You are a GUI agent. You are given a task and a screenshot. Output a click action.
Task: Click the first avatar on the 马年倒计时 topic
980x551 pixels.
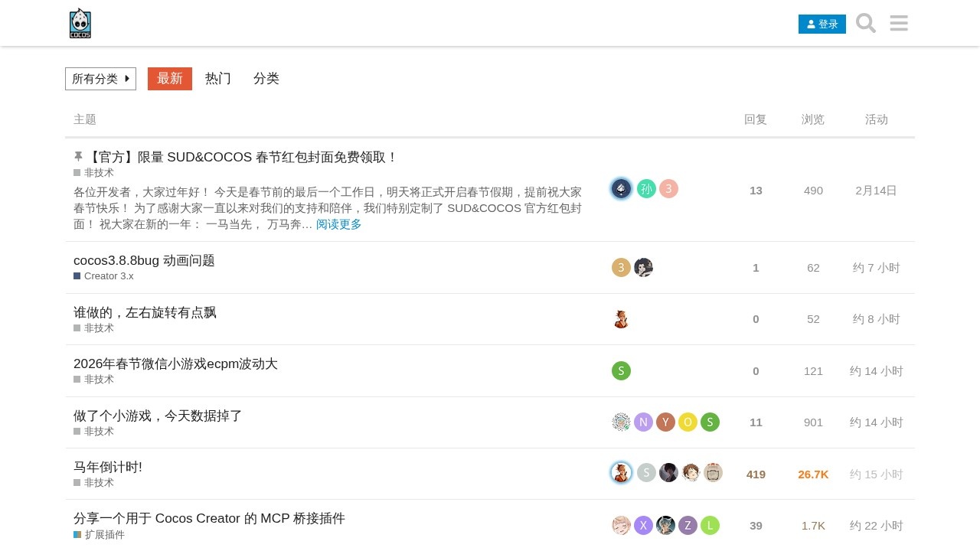click(621, 472)
